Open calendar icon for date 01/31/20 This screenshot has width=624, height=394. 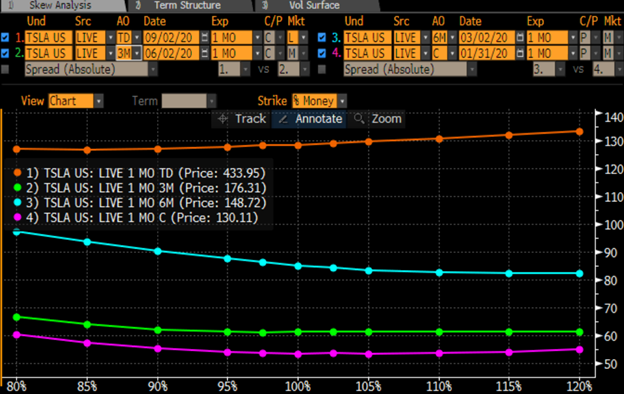(x=520, y=53)
